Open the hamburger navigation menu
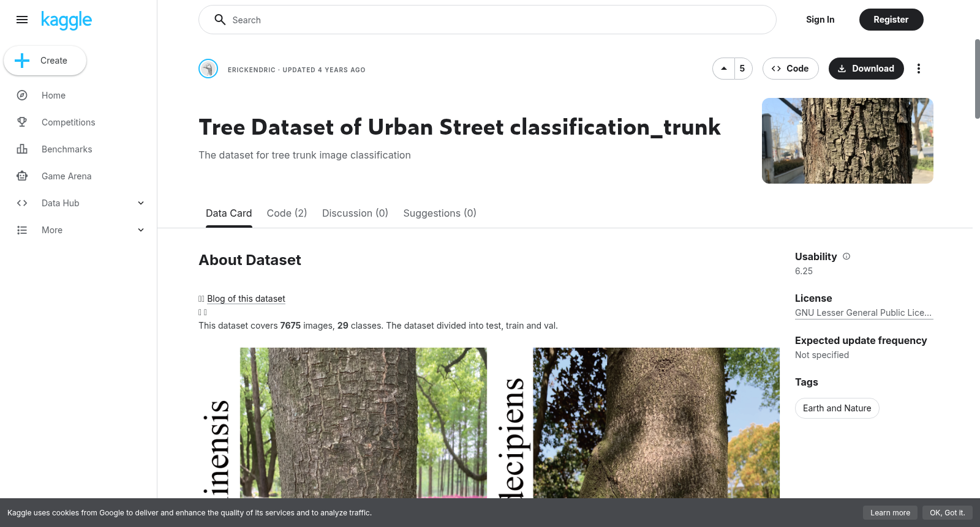 click(x=22, y=20)
